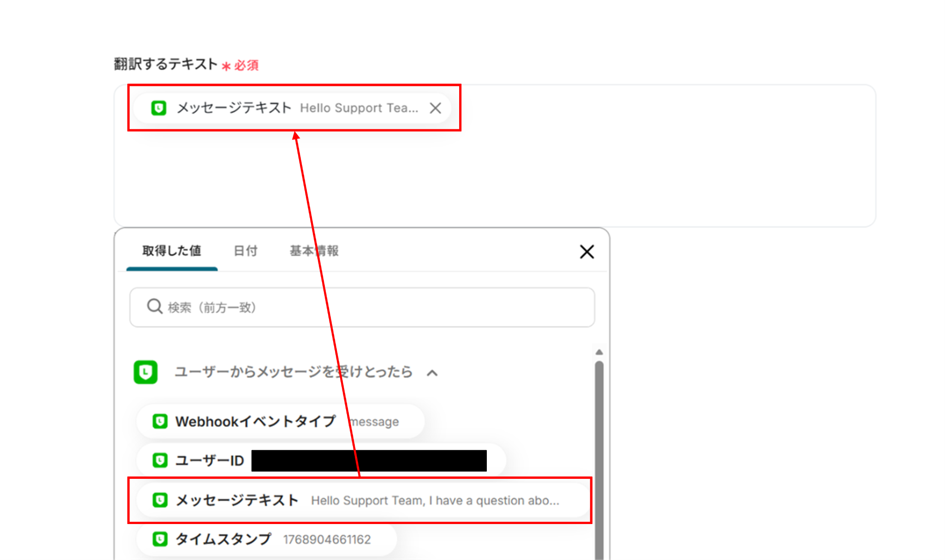Collapse the ユーザーからメッセージを受けとったら section chevron
The image size is (945, 560).
(x=432, y=373)
